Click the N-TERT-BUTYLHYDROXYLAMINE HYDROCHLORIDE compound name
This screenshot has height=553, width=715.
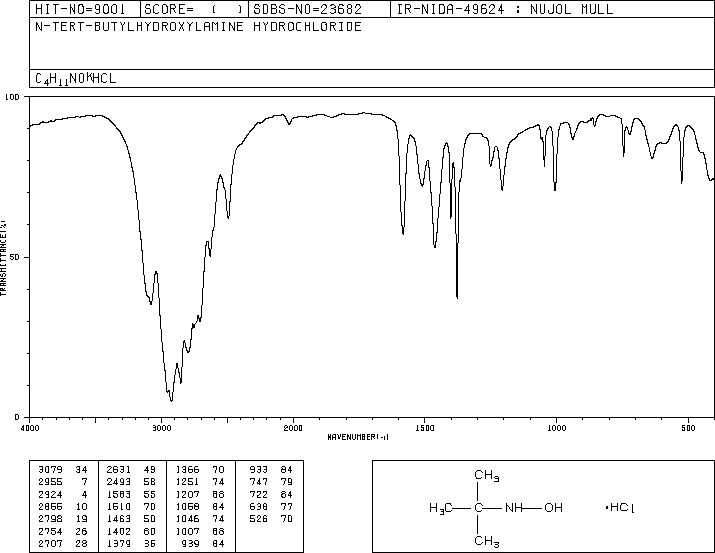click(x=198, y=27)
